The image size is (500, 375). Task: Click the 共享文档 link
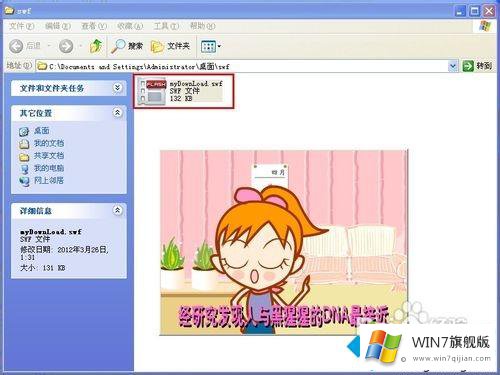click(x=49, y=156)
